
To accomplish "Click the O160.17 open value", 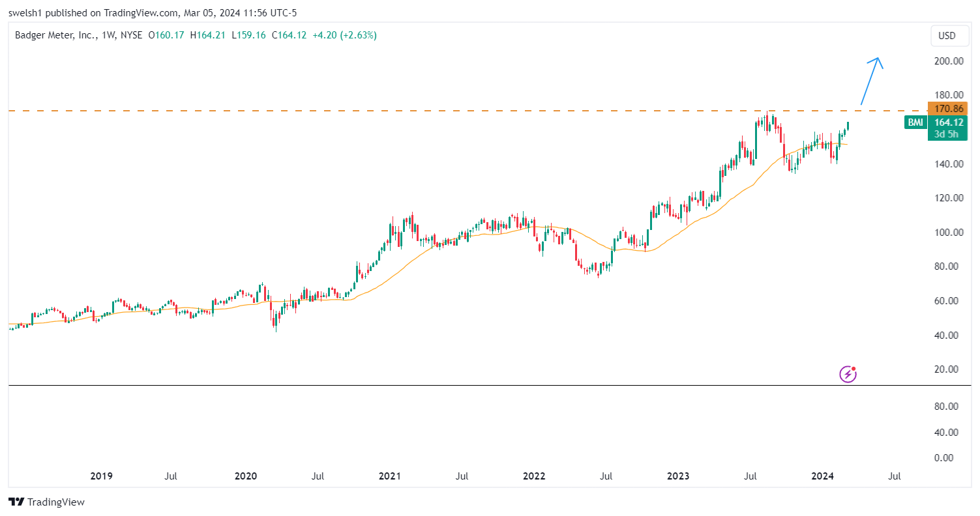I will pyautogui.click(x=166, y=35).
